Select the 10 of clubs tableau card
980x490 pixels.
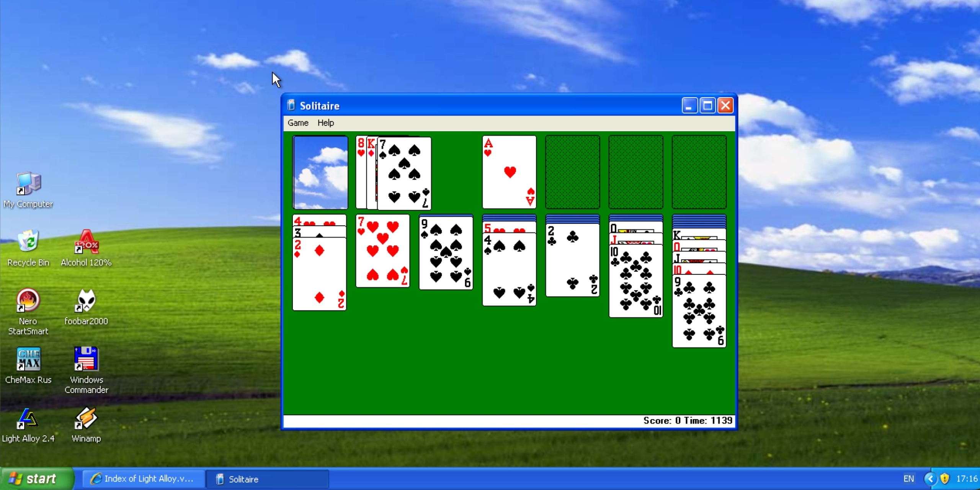point(635,281)
